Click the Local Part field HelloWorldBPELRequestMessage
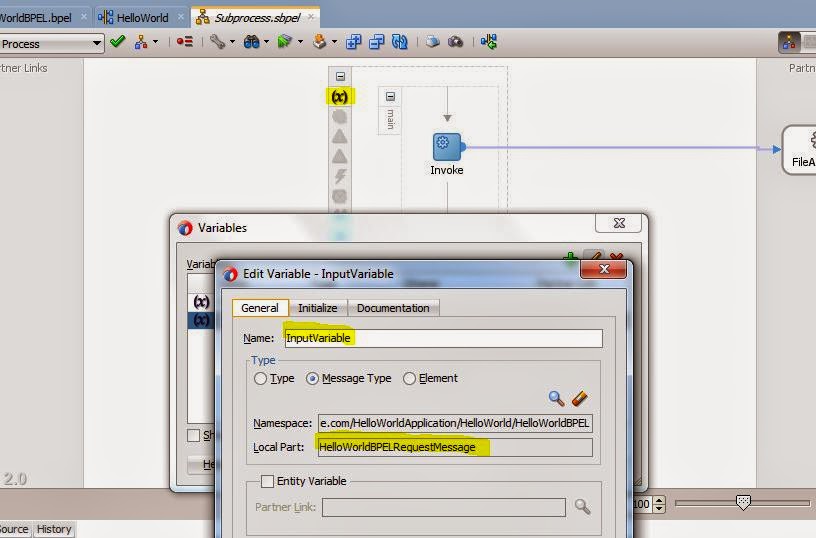Image resolution: width=816 pixels, height=538 pixels. click(x=455, y=447)
